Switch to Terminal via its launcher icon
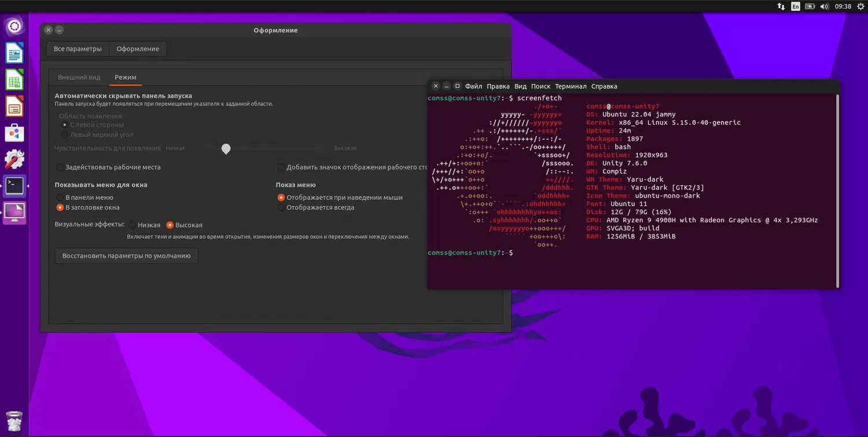Screen dimensions: 868x437 (x=14, y=186)
